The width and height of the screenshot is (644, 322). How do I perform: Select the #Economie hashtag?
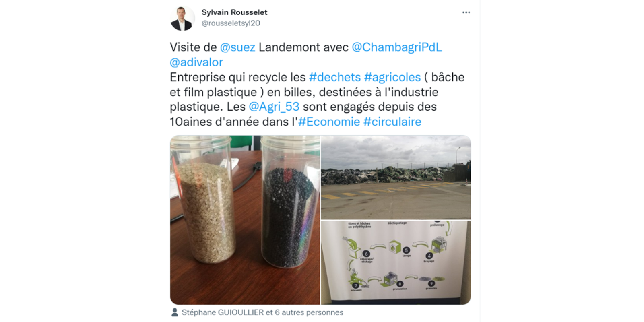pos(329,122)
